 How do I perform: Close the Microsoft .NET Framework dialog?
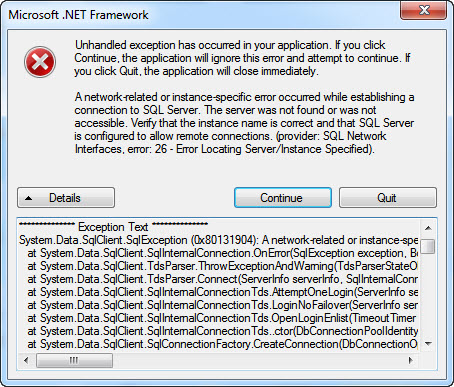point(423,10)
